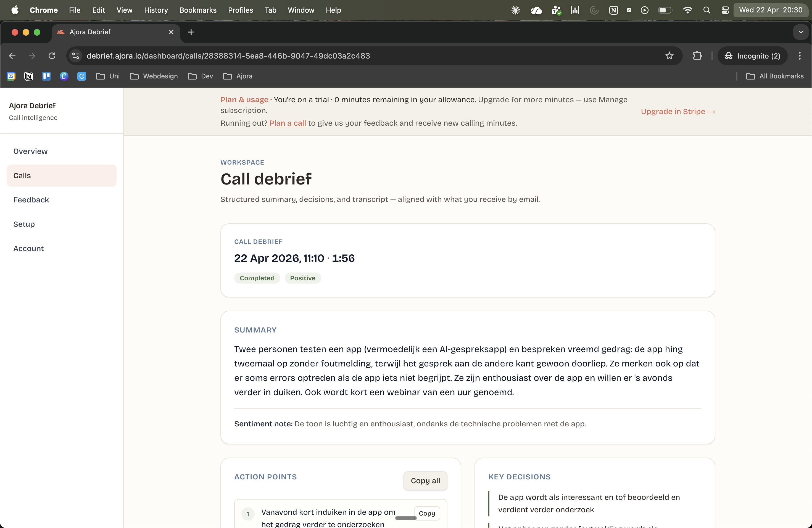The image size is (812, 528).
Task: Select Calls in the sidebar
Action: [61, 175]
